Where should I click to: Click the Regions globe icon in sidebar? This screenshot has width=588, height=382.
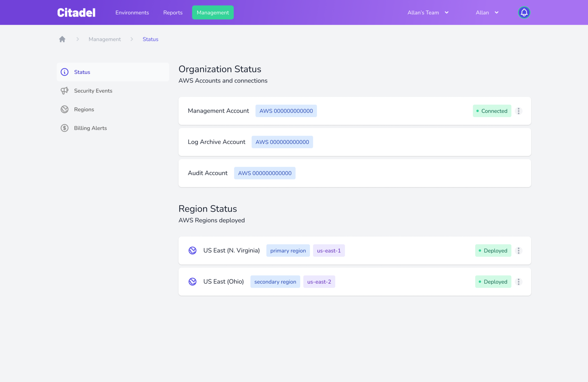(x=64, y=109)
